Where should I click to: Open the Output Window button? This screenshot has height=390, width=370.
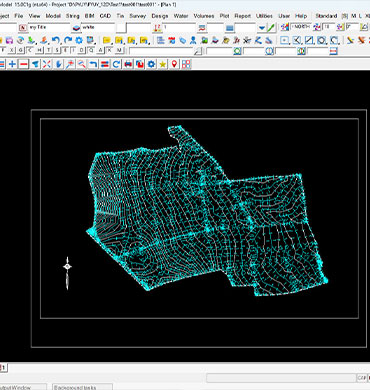click(x=23, y=387)
